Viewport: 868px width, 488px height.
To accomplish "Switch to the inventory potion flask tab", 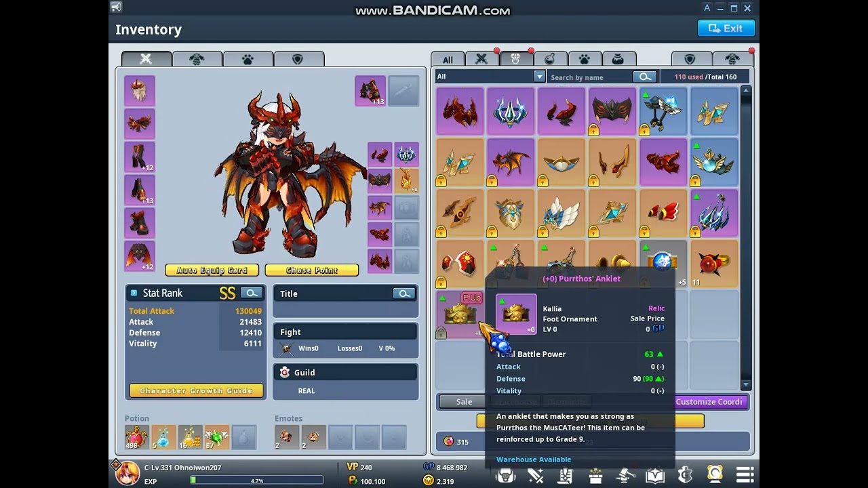I will coord(550,60).
